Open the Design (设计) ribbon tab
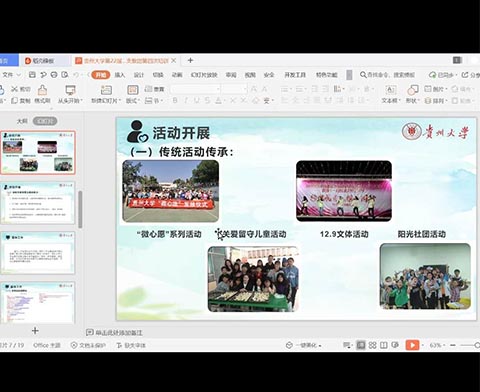 tap(139, 75)
